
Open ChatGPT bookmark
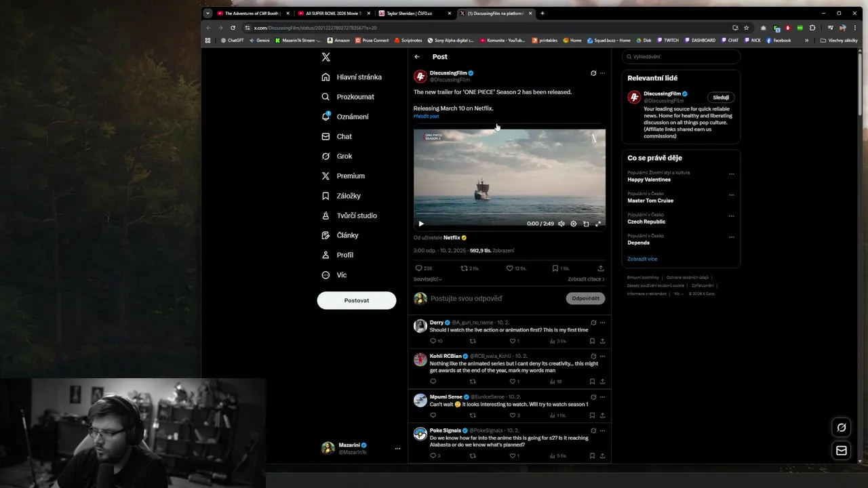click(x=232, y=40)
